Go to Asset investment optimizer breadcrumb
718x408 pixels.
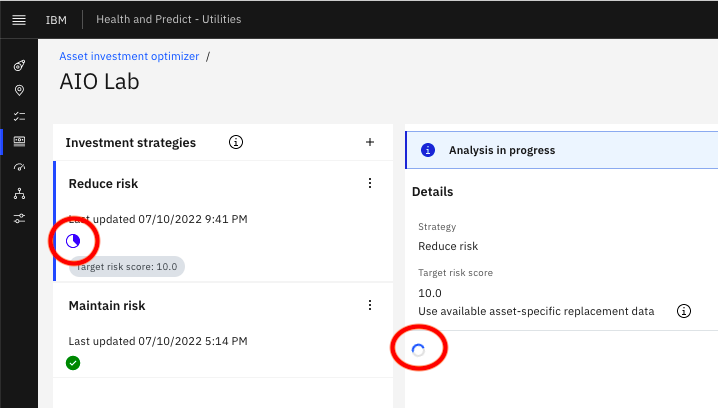click(129, 56)
